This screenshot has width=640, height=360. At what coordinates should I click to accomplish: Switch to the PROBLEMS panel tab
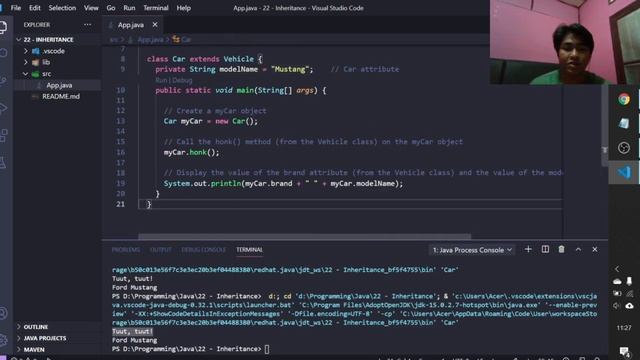(x=126, y=249)
